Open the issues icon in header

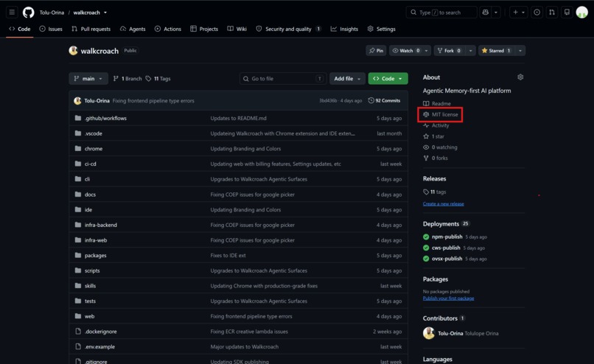(x=537, y=12)
